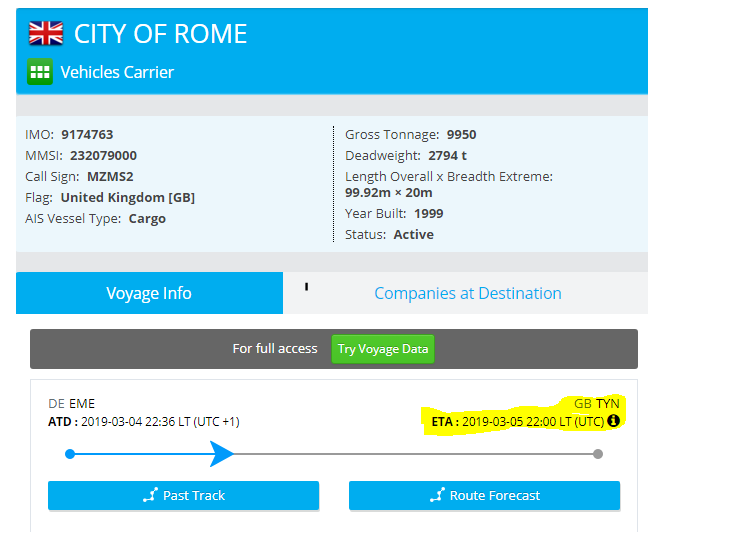The height and width of the screenshot is (550, 738).
Task: Select the IMO number 9174763
Action: (87, 135)
